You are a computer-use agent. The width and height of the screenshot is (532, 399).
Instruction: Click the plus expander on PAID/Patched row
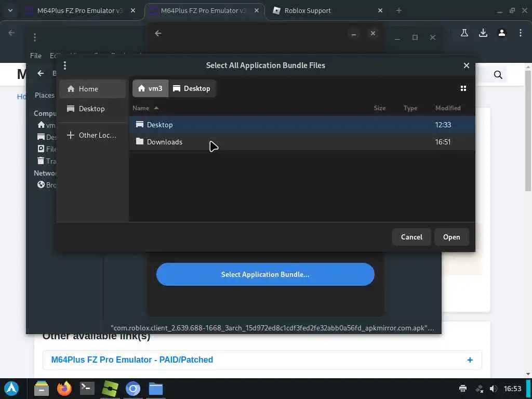pos(470,360)
